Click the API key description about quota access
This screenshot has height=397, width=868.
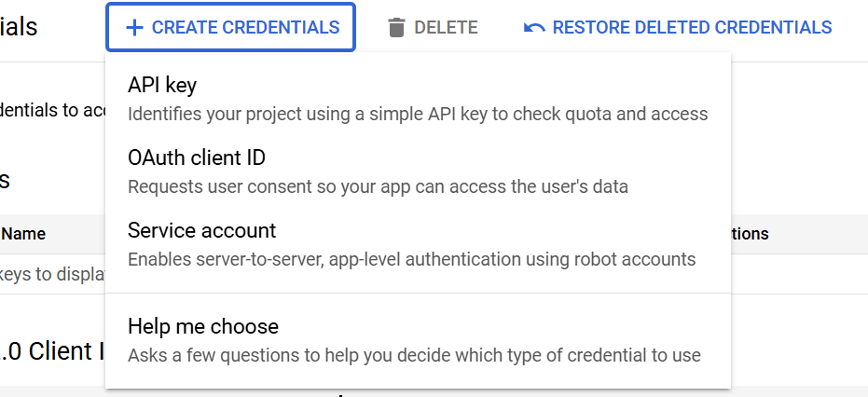418,115
